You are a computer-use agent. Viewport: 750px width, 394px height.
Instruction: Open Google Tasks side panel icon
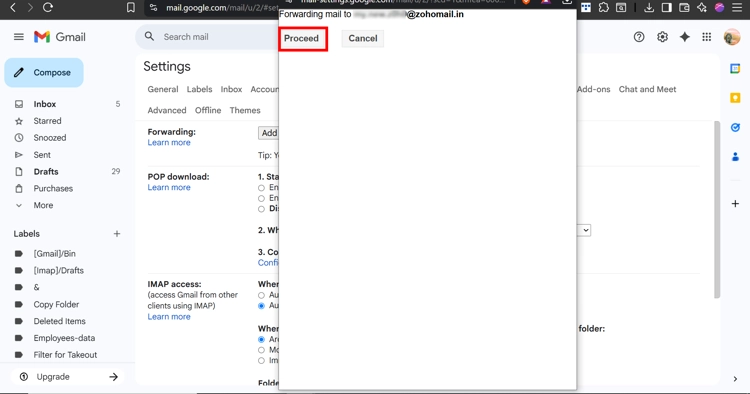pyautogui.click(x=735, y=127)
